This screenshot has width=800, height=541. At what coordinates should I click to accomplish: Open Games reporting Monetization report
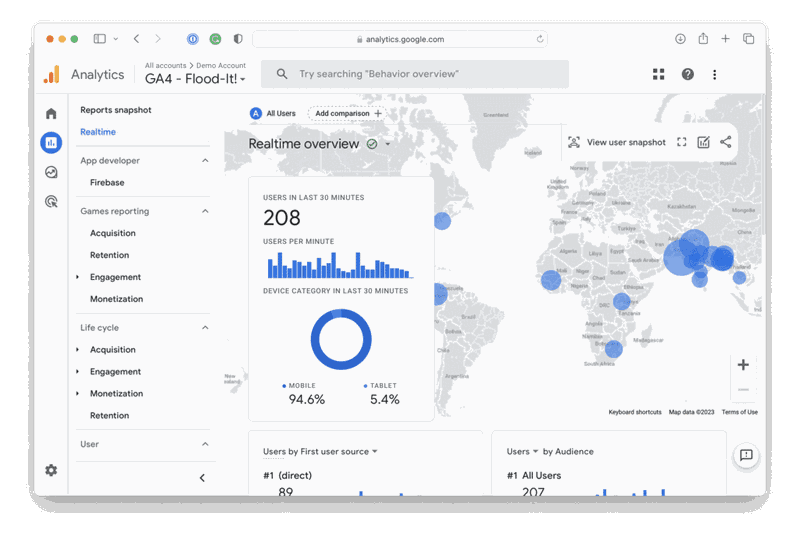pyautogui.click(x=116, y=299)
